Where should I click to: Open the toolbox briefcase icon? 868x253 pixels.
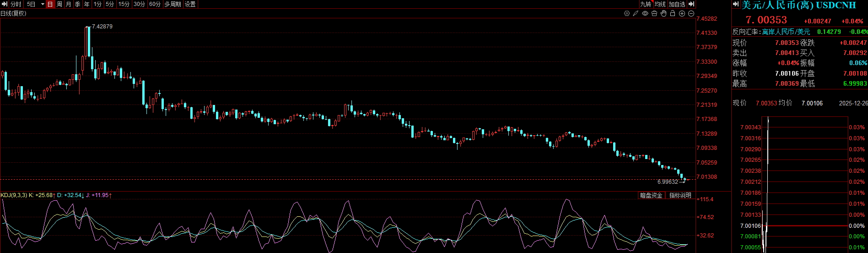point(654,14)
